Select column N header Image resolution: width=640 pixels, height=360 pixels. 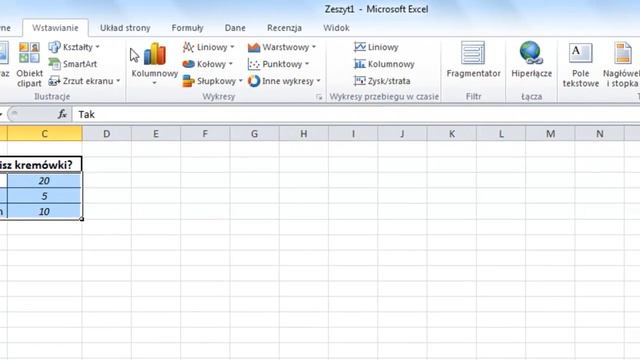tap(600, 134)
